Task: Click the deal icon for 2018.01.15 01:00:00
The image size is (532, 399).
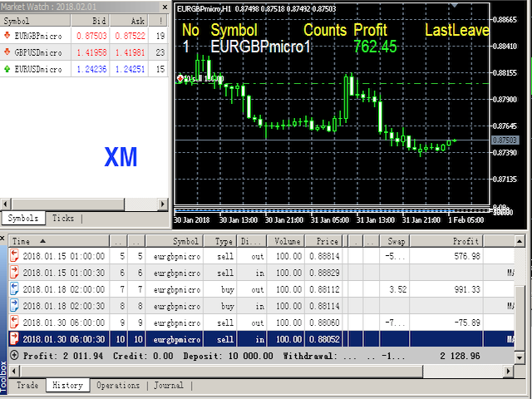Action: click(x=14, y=257)
